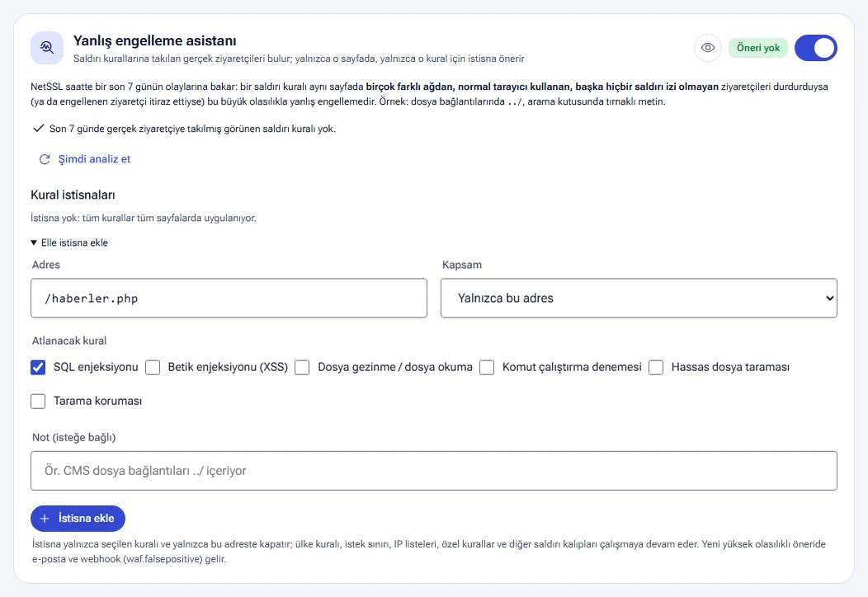The height and width of the screenshot is (597, 868).
Task: Uncheck the SQL enjeksiyonu checkbox
Action: [38, 368]
